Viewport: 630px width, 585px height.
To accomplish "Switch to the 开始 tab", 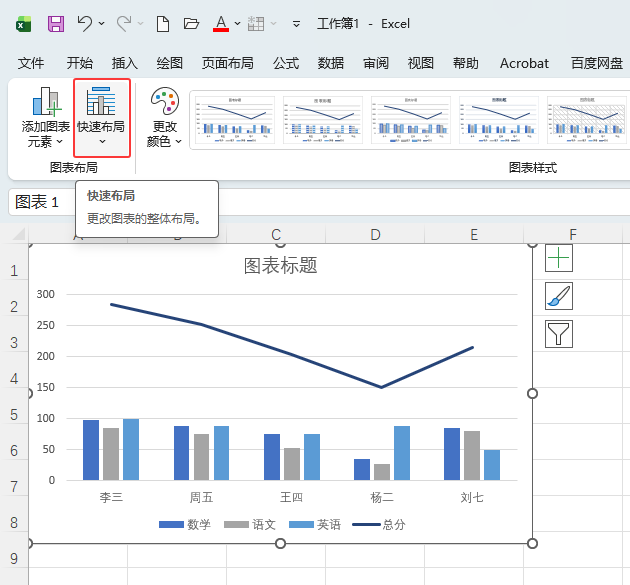I will [x=80, y=63].
